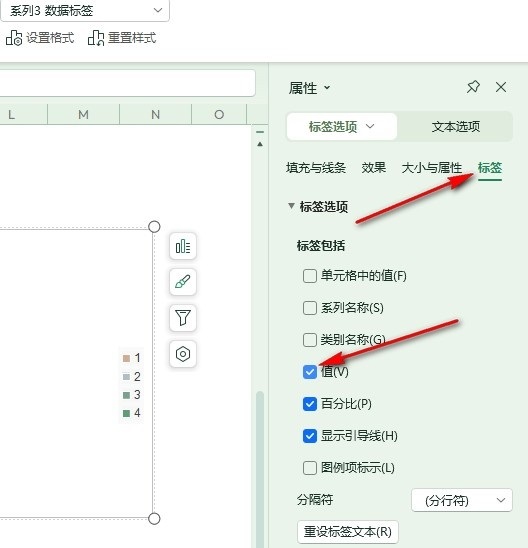
Task: Toggle 显示引导线(H) checkbox
Action: 310,436
